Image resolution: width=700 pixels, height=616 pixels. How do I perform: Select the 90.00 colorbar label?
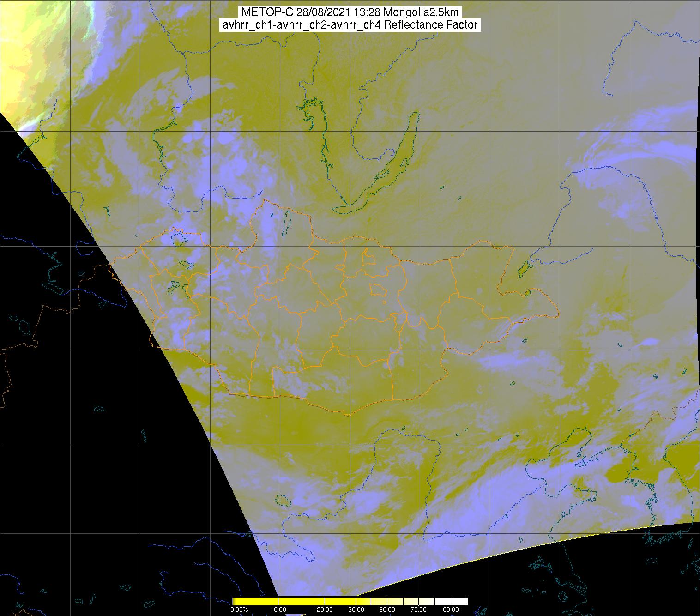click(450, 610)
